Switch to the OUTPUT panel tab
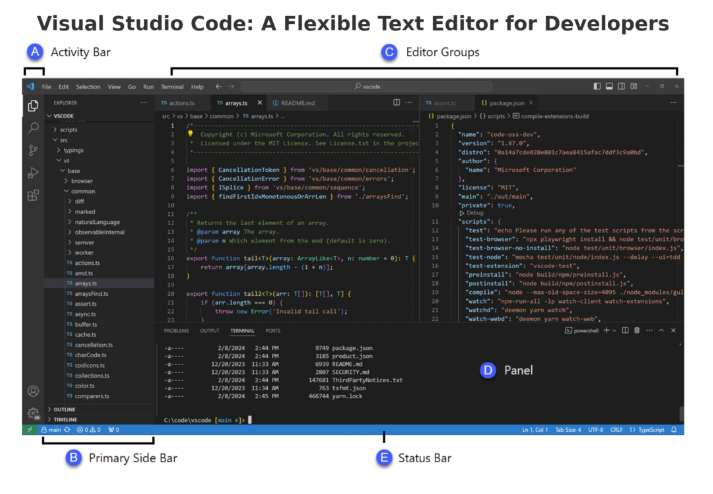This screenshot has height=494, width=713. coord(210,331)
